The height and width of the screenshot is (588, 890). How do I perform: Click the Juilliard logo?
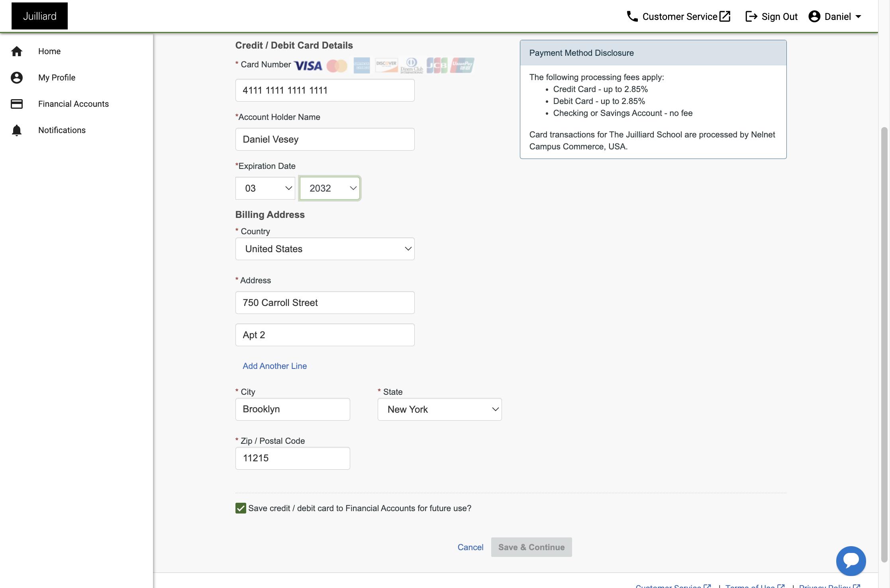[39, 16]
